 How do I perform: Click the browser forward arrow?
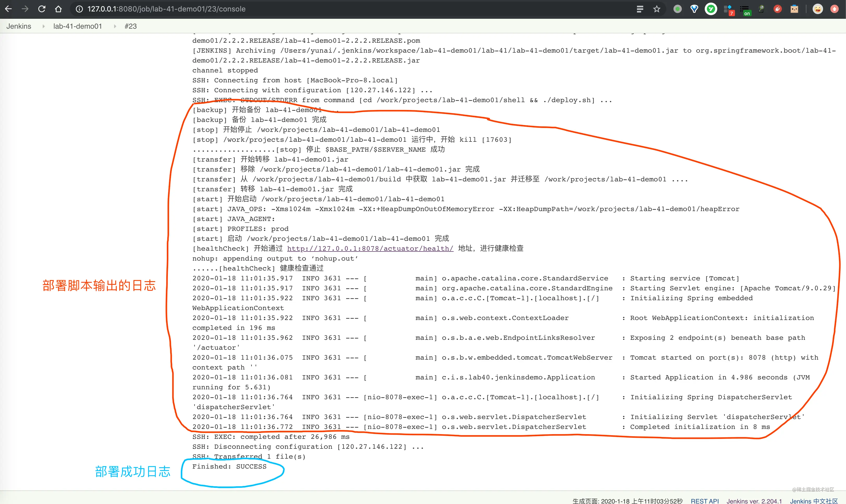25,9
